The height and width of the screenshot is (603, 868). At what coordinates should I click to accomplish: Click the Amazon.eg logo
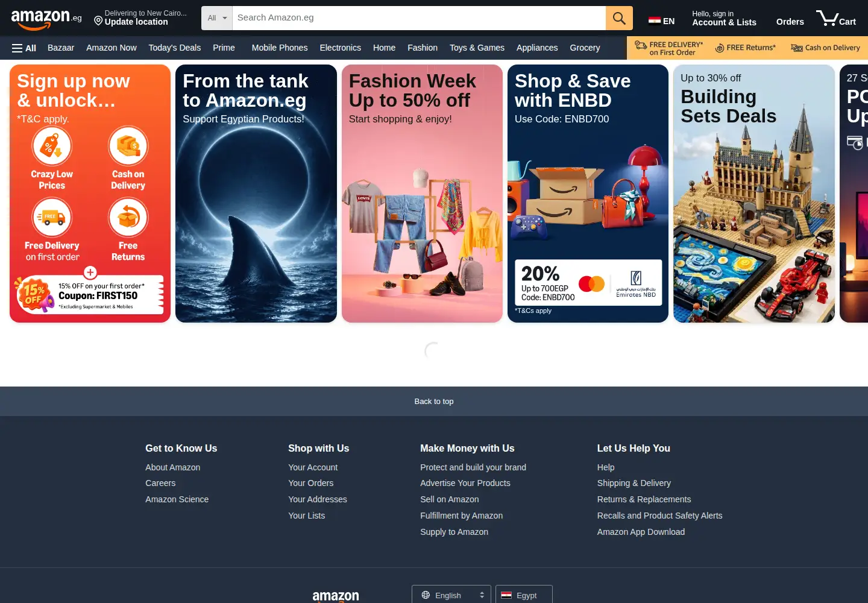46,19
